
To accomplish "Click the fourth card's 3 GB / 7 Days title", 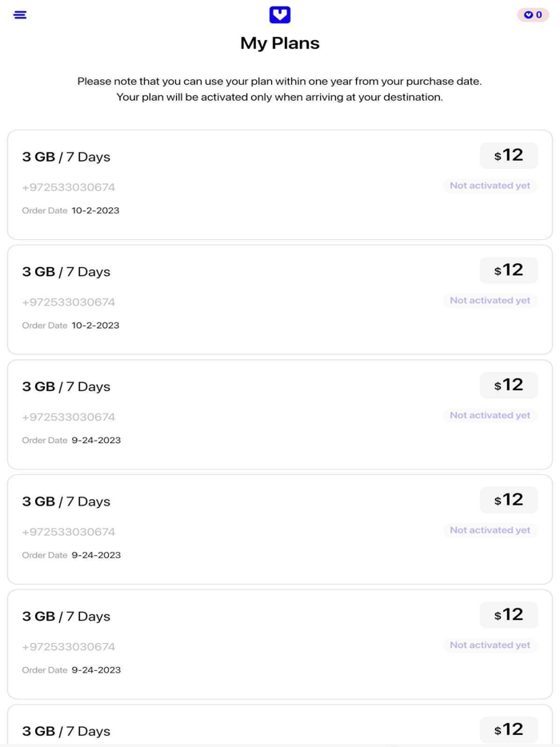I will click(66, 501).
